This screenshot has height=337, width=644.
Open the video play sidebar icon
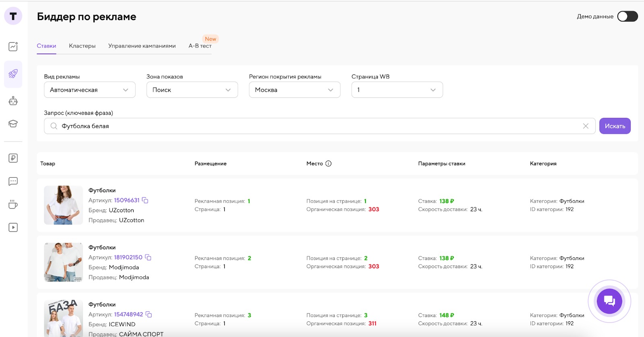(13, 228)
